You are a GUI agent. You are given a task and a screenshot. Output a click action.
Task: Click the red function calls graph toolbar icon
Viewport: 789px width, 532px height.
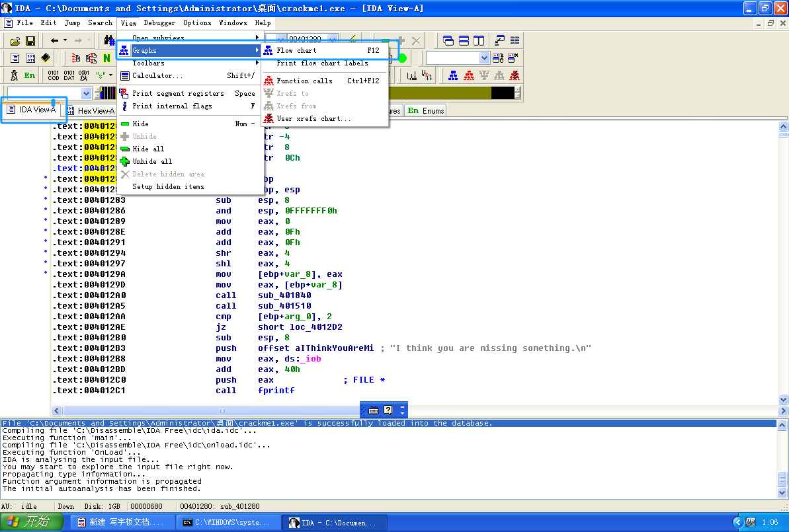click(469, 75)
